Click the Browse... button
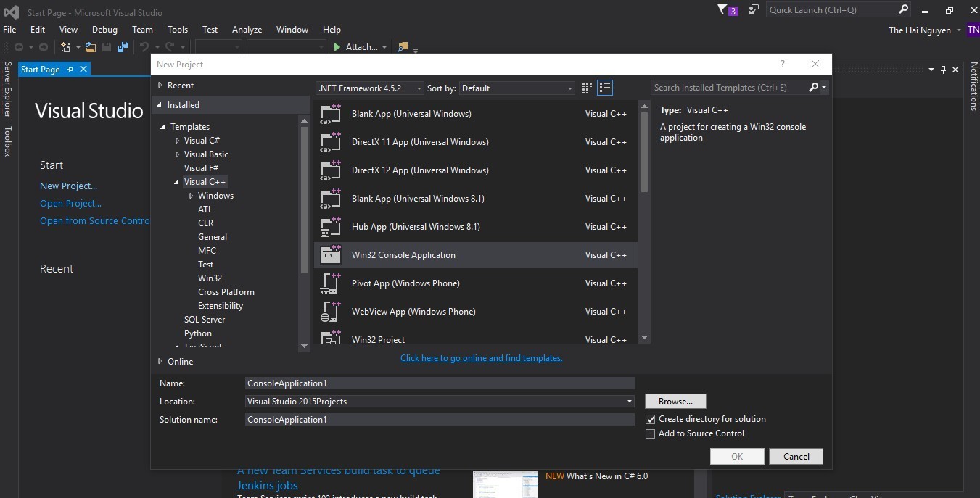The height and width of the screenshot is (498, 980). [x=675, y=401]
